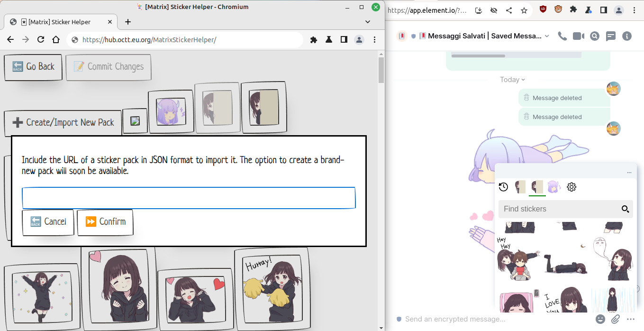Send the girl lying face-down sticker

(x=565, y=264)
